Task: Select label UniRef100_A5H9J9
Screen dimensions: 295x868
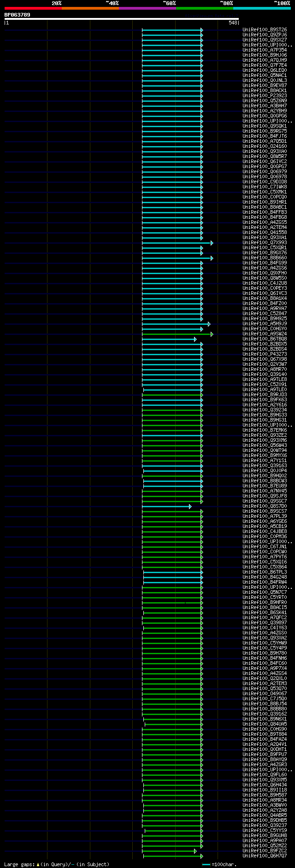Action: pyautogui.click(x=265, y=324)
